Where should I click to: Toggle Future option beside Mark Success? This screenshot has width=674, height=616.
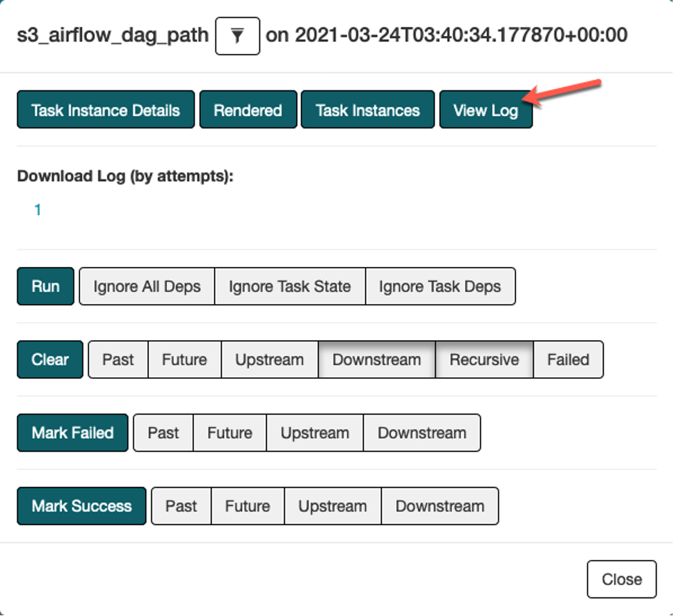pyautogui.click(x=248, y=506)
